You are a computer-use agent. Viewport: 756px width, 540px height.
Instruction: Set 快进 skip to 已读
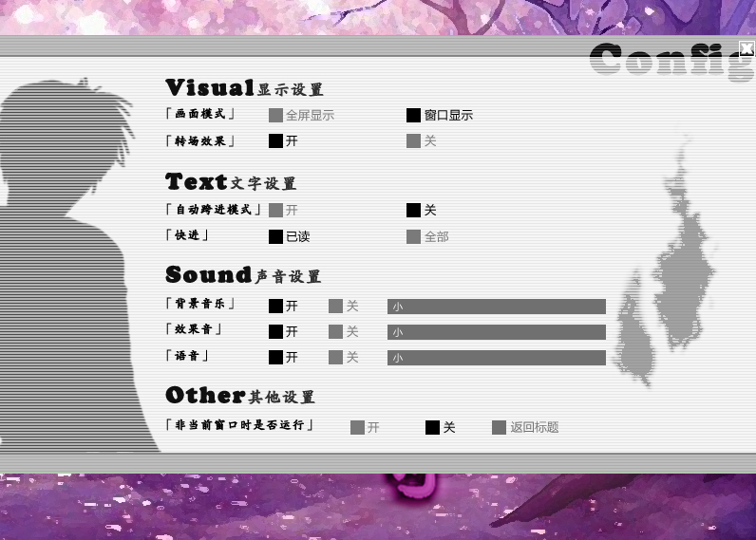pyautogui.click(x=290, y=236)
